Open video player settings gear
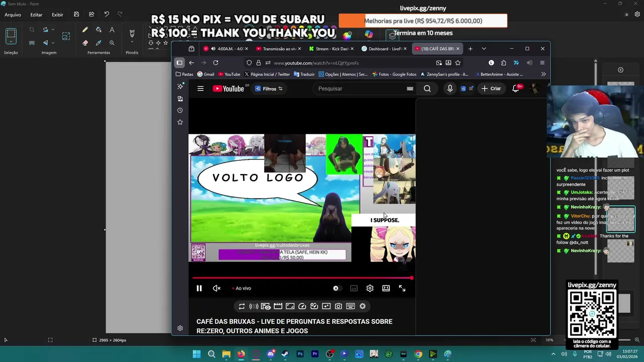 point(370,289)
